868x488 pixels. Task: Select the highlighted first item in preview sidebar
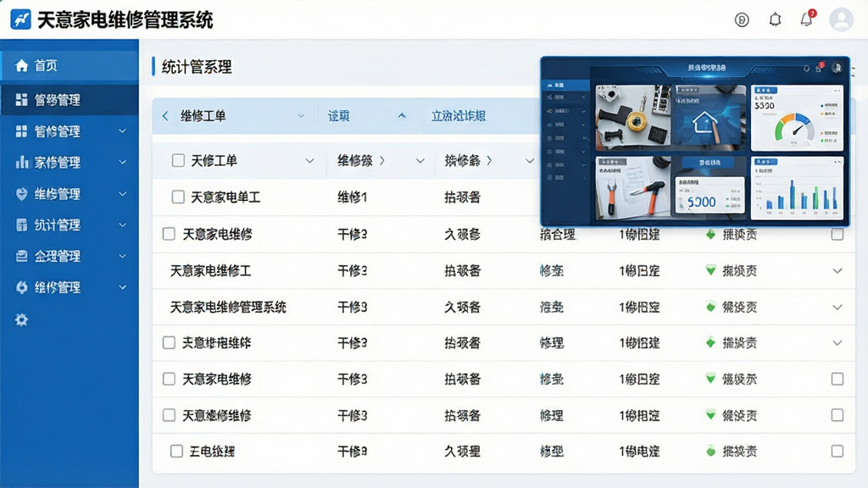pyautogui.click(x=565, y=86)
